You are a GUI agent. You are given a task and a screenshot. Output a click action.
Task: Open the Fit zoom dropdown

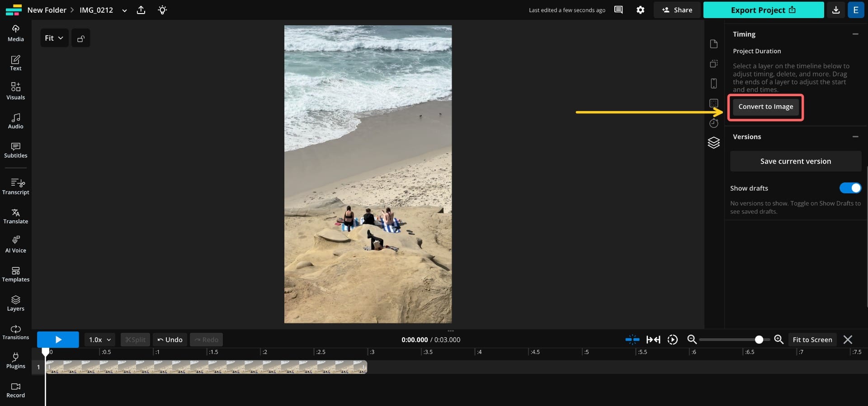(x=54, y=38)
